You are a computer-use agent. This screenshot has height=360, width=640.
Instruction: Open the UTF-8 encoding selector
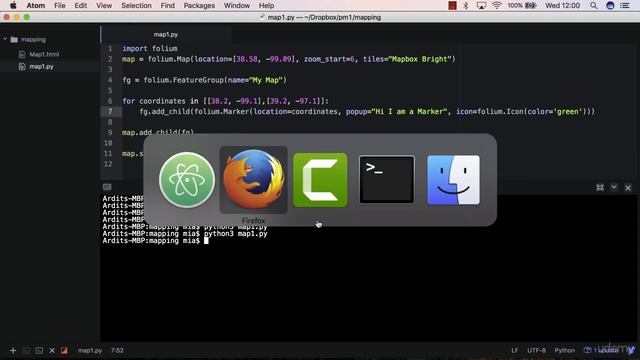click(536, 350)
